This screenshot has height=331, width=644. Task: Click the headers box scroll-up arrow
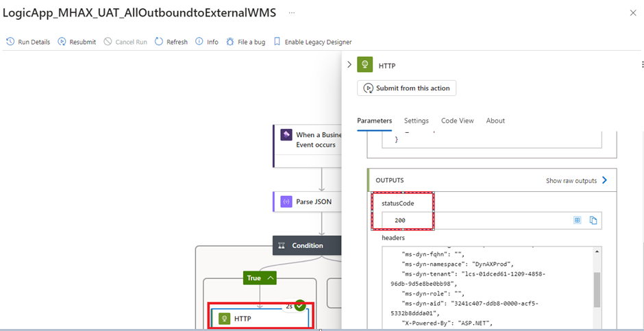597,251
